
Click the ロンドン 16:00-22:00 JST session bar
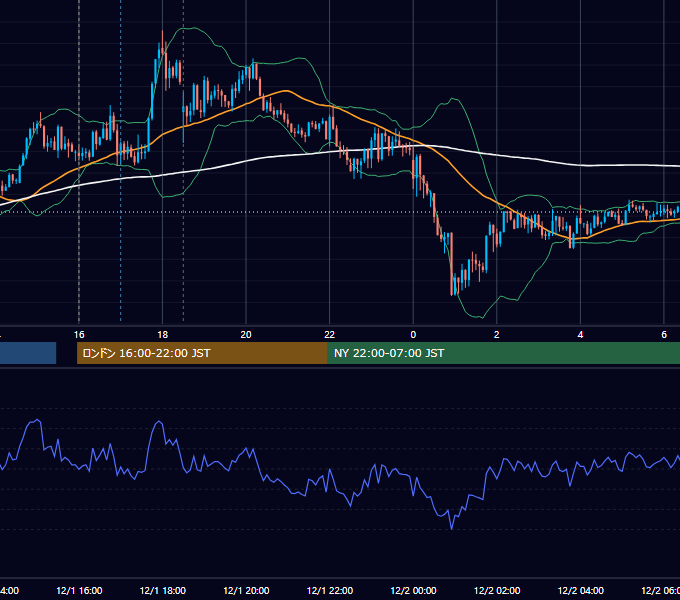click(x=202, y=353)
